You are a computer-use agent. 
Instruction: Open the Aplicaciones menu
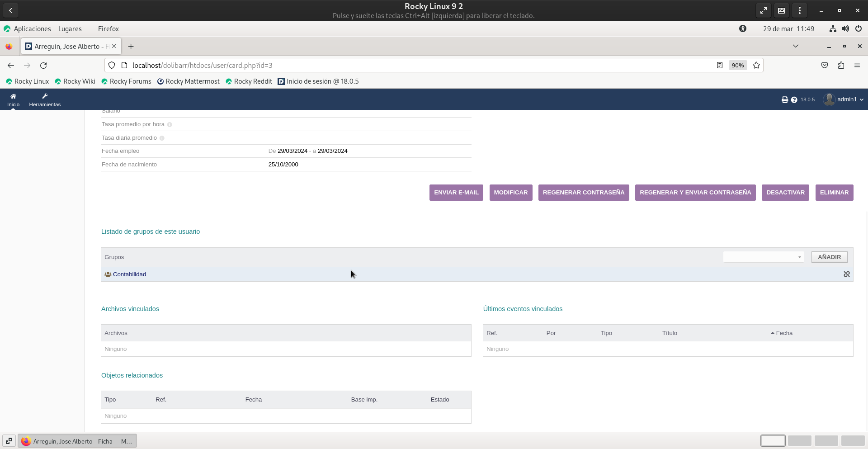[32, 29]
